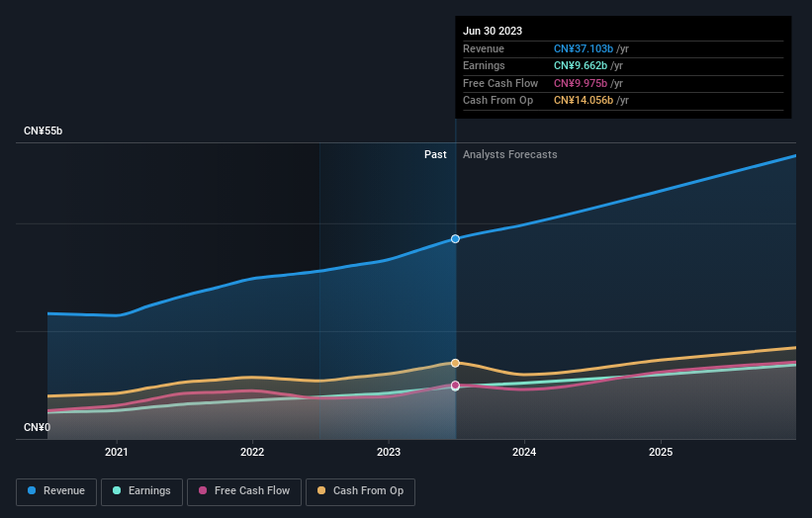Click the blue Revenue data point marker

(455, 238)
